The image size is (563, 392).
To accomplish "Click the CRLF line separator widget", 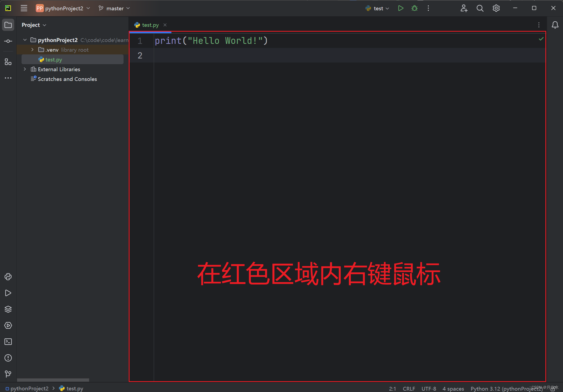I will coord(409,388).
